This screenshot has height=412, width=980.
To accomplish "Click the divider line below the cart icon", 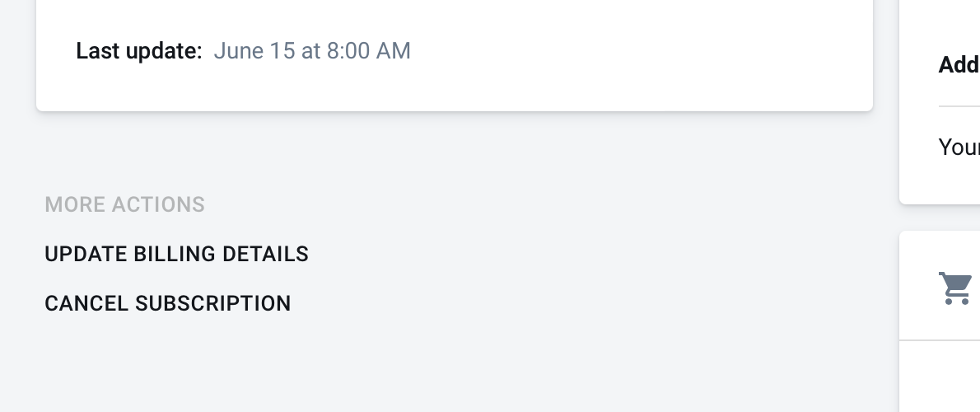I will pos(940,340).
